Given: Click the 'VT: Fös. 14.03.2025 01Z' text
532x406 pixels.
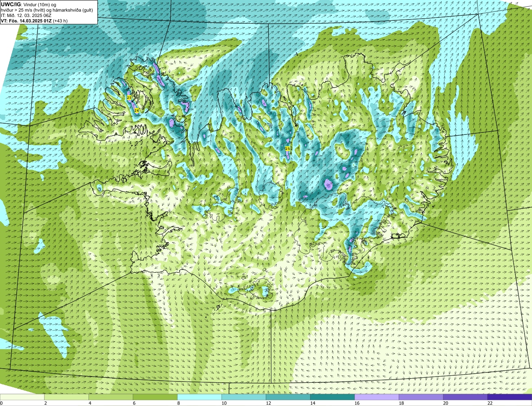Looking at the screenshot, I should pyautogui.click(x=26, y=21).
